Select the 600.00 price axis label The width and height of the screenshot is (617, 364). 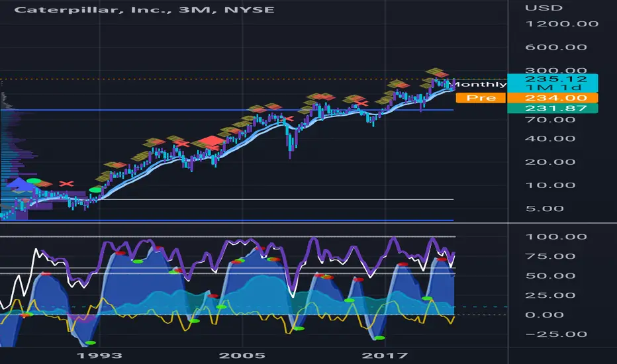click(556, 47)
